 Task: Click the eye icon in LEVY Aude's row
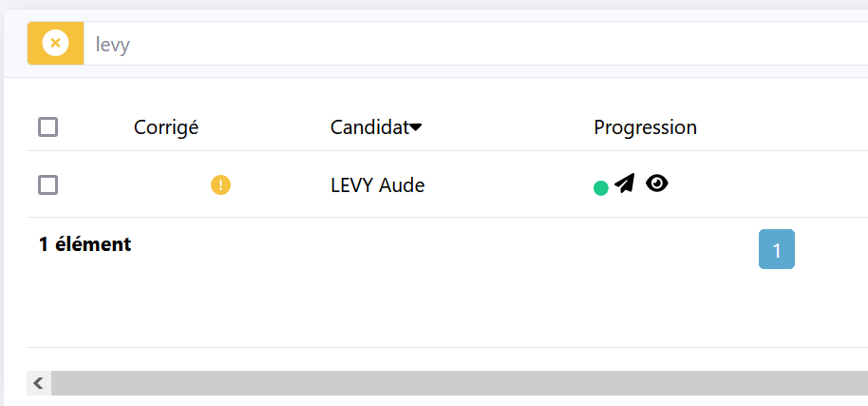(657, 184)
